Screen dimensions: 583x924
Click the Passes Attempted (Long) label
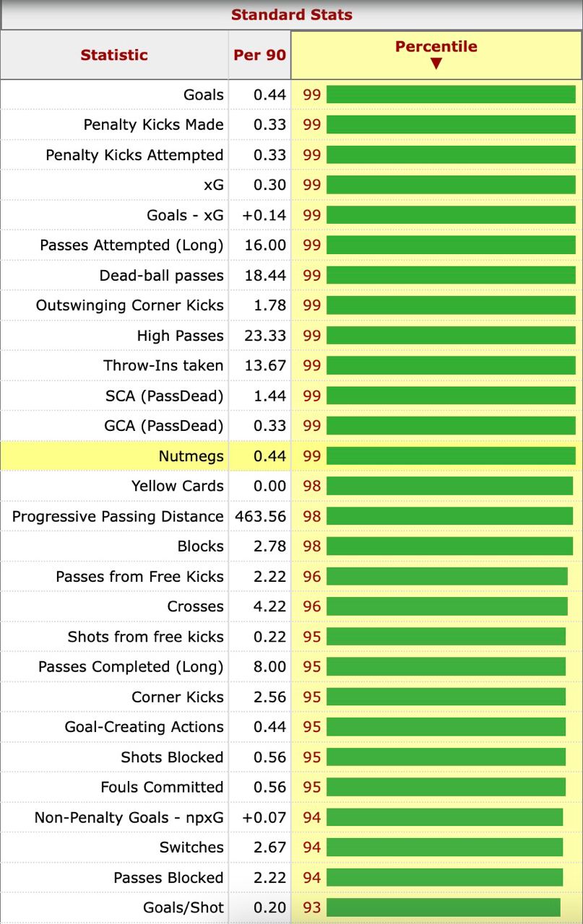(131, 245)
